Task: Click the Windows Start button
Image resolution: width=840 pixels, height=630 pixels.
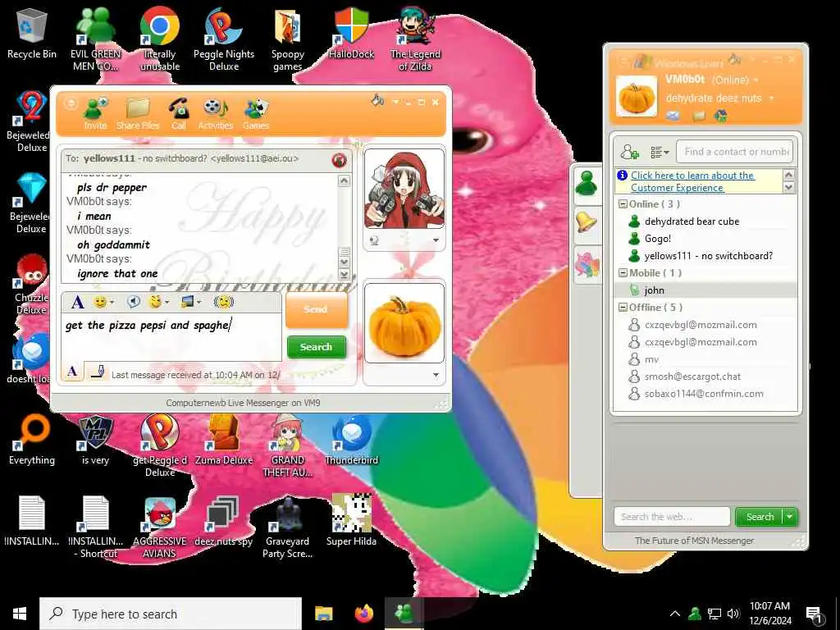Action: [20, 614]
